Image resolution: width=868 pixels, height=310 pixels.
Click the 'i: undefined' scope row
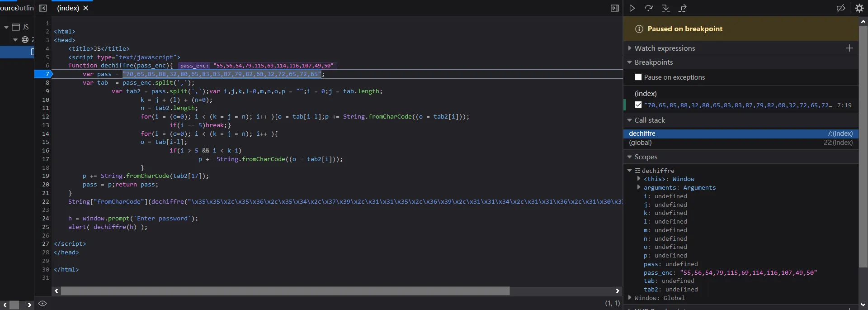tap(665, 196)
